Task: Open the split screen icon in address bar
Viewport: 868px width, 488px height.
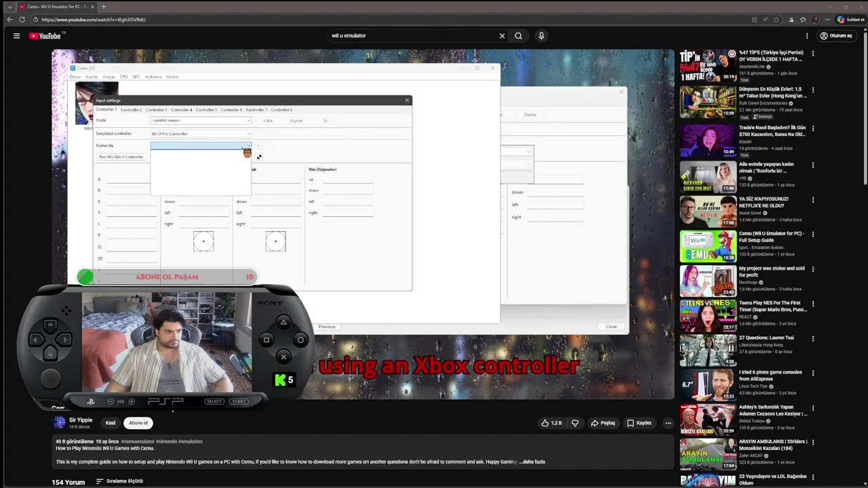Action: 755,20
